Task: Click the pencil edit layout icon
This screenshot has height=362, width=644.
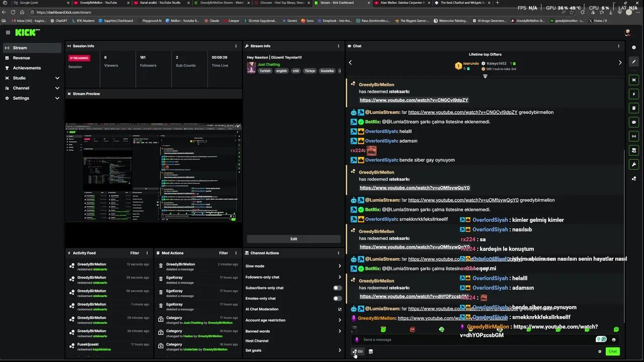Action: tap(634, 62)
